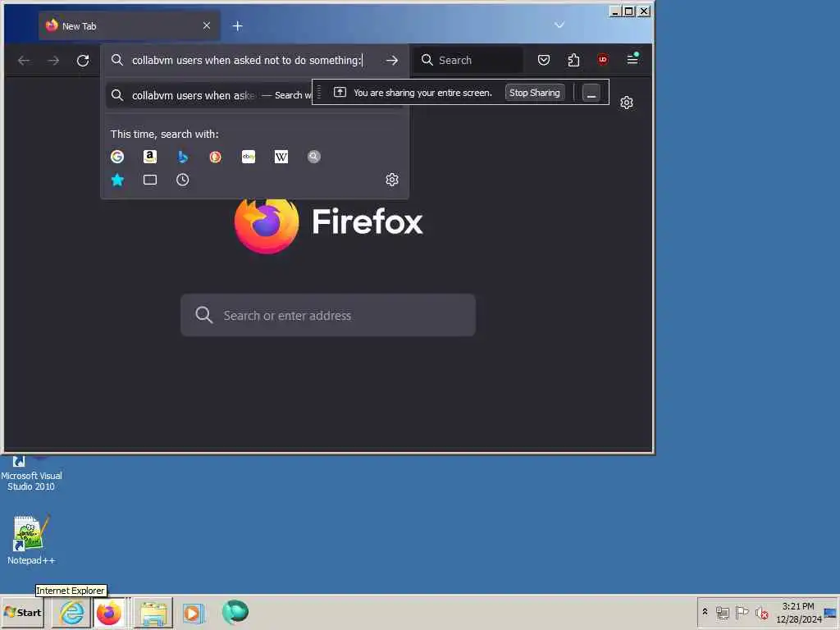Search with Amazon engine icon
Viewport: 840px width, 630px height.
click(x=150, y=157)
